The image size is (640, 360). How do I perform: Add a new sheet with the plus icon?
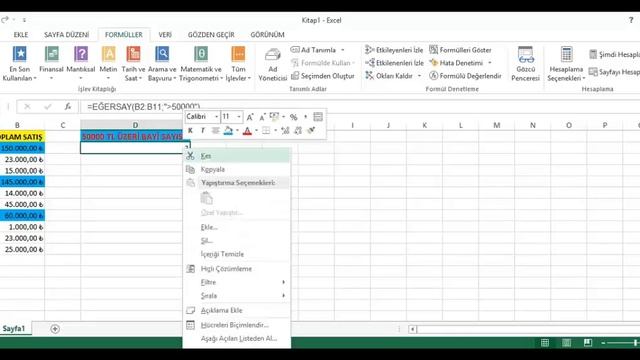55,329
